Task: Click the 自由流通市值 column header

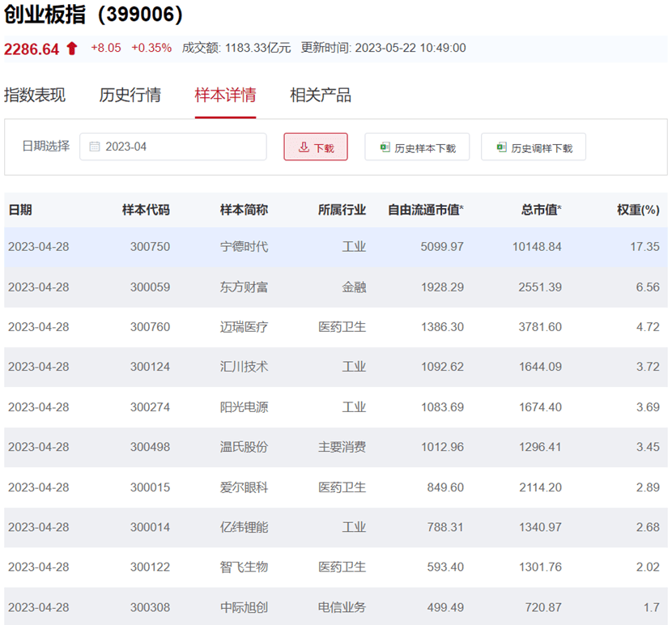Action: [426, 210]
